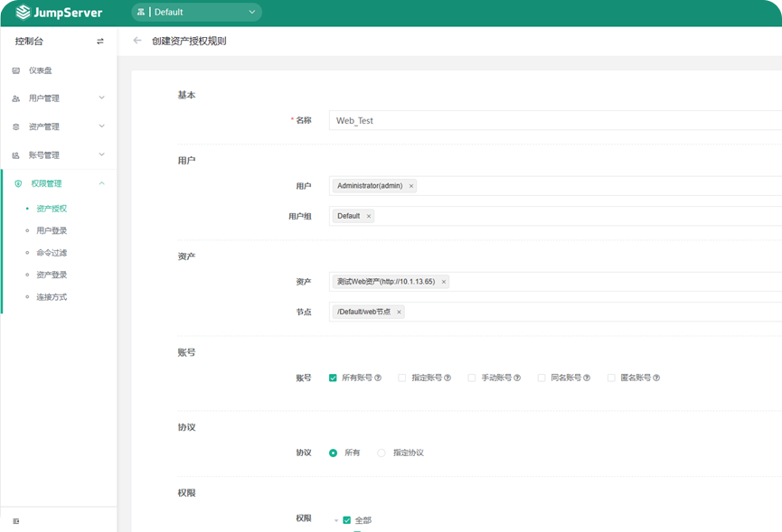This screenshot has height=532, width=782.
Task: Remove the Administrator(admin) user tag
Action: point(411,186)
